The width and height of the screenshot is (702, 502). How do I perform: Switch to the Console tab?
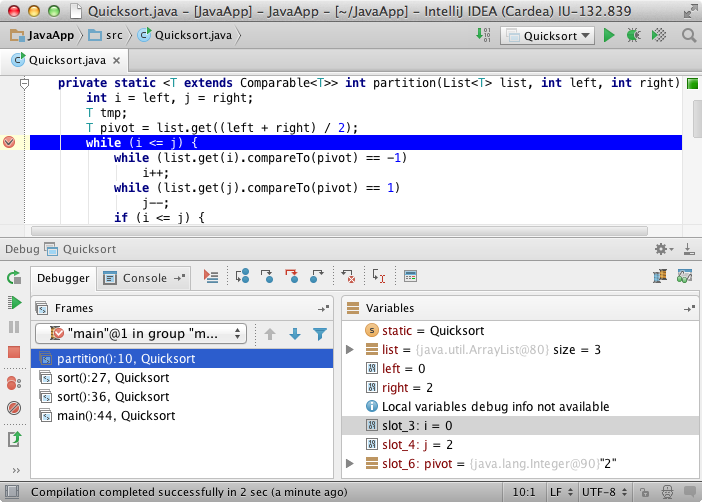145,278
